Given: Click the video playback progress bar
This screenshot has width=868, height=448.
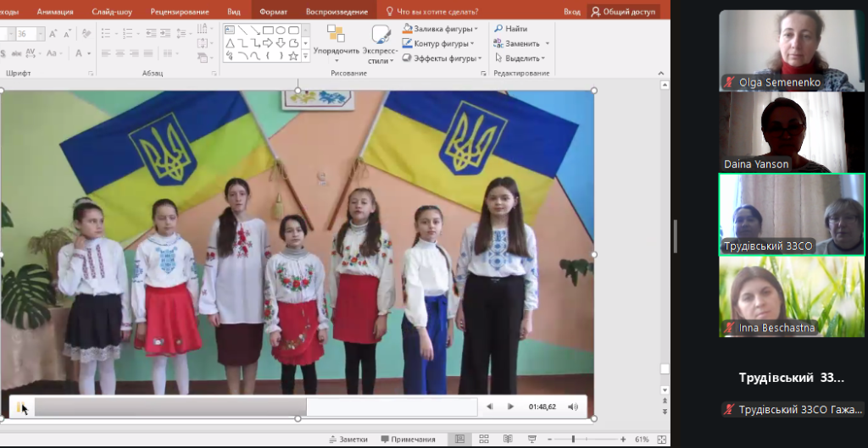Looking at the screenshot, I should click(254, 407).
